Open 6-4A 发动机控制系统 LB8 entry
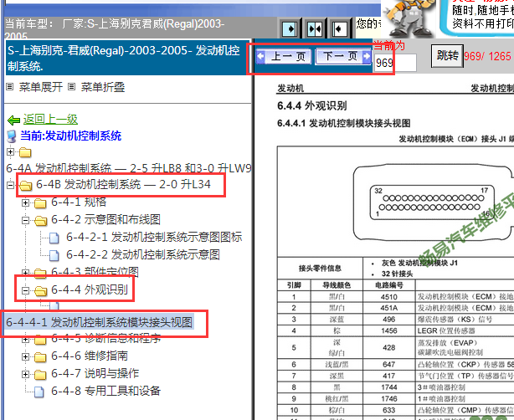This screenshot has height=420, width=514. [x=129, y=168]
